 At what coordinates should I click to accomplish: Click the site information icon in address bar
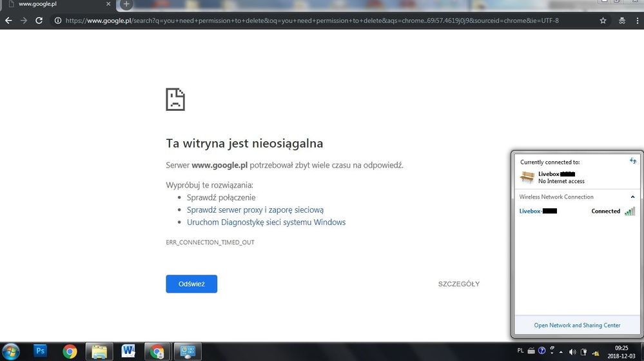(x=58, y=21)
